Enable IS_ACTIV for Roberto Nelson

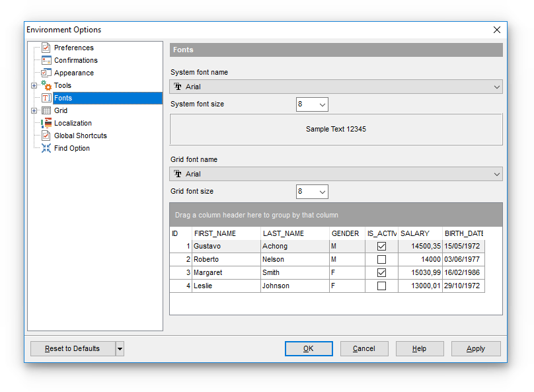click(x=381, y=259)
